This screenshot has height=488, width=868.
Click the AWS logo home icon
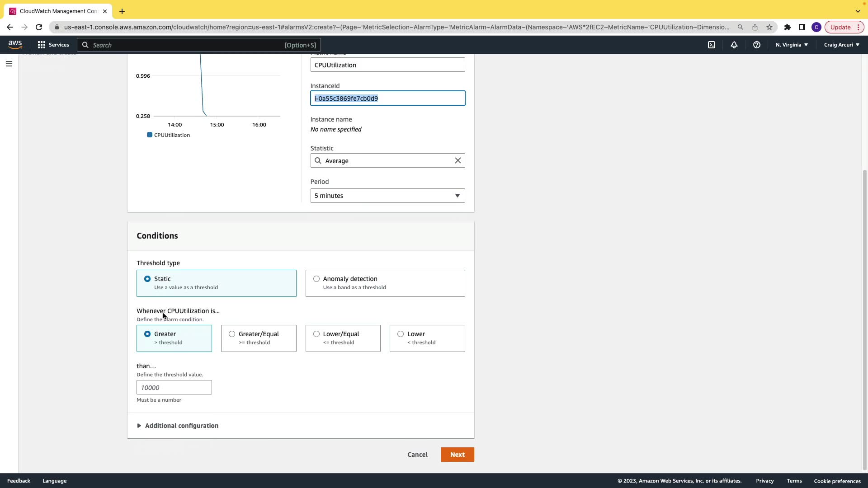coord(15,44)
